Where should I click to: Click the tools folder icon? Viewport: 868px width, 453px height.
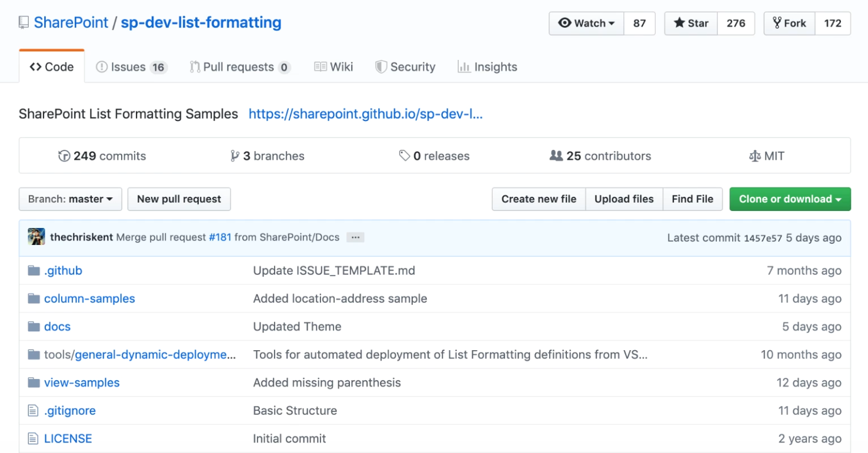(34, 355)
